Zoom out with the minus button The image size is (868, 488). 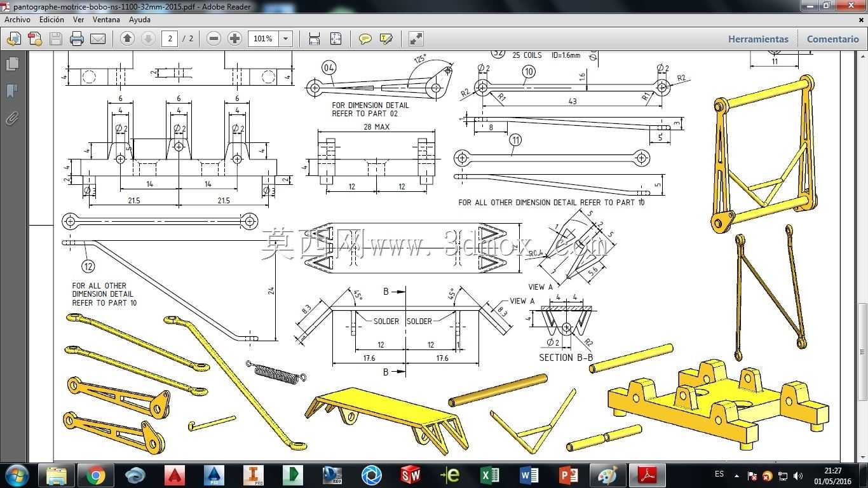click(214, 39)
